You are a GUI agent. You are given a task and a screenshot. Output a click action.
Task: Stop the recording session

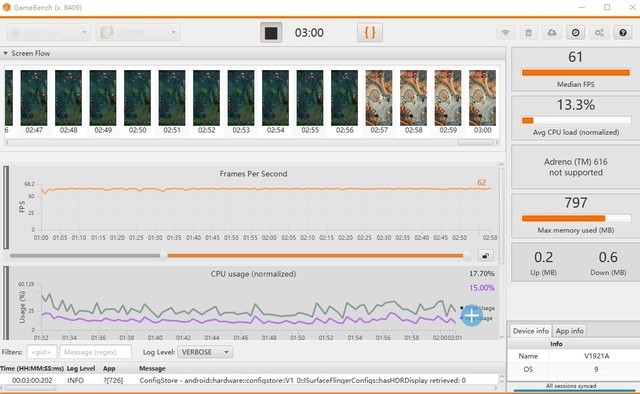[x=271, y=33]
